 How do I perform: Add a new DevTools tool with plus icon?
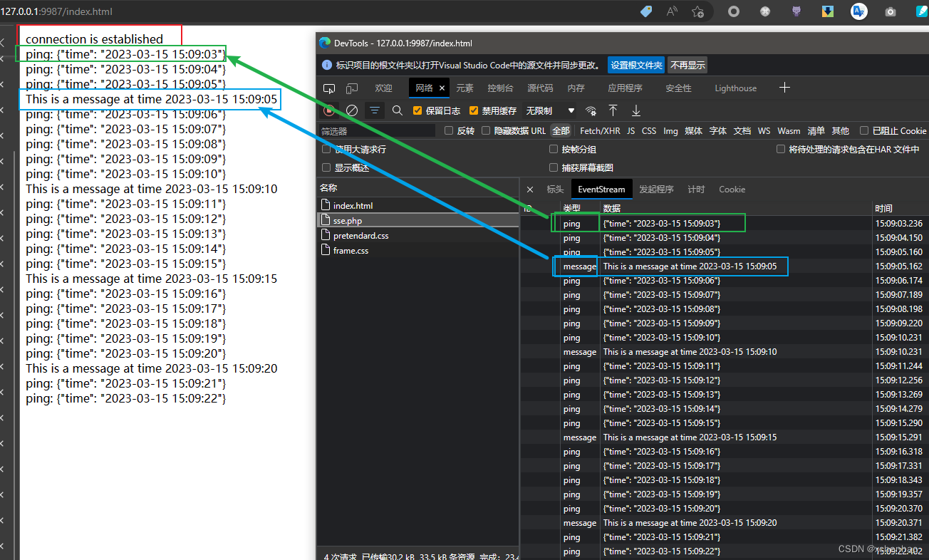[784, 88]
